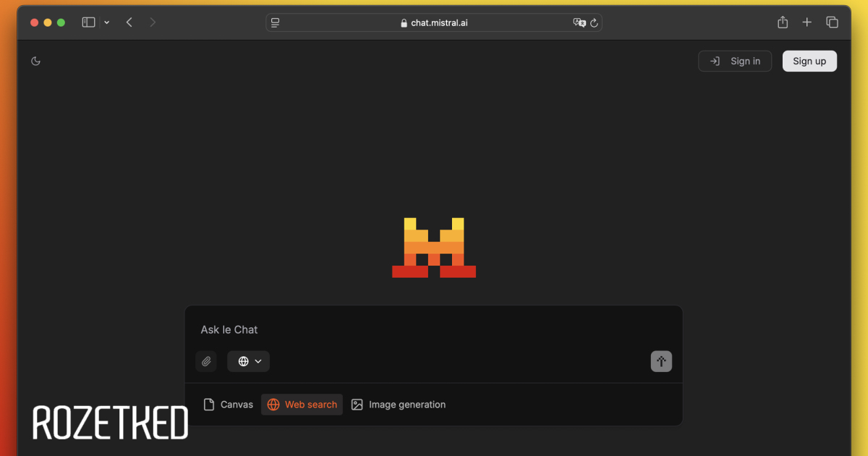Open Safari Share menu
The image size is (868, 456).
(x=783, y=22)
